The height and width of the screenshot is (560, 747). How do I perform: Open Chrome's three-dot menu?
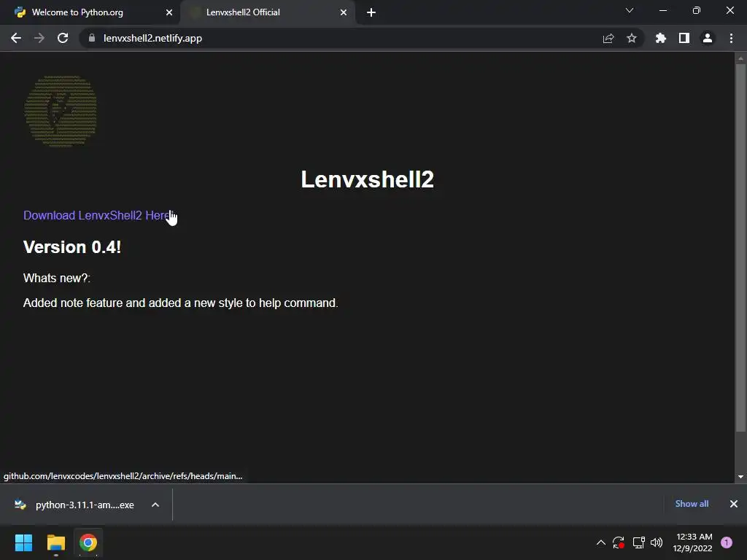point(731,38)
